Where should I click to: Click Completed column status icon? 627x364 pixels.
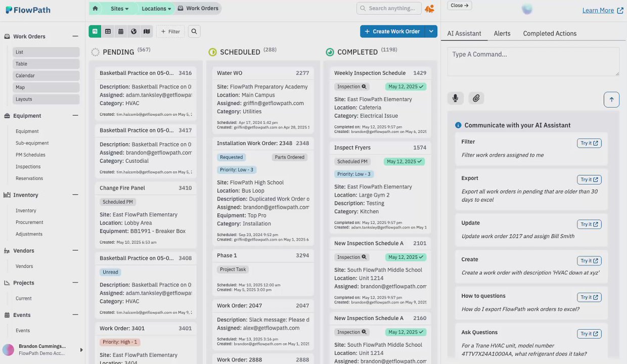pos(330,52)
